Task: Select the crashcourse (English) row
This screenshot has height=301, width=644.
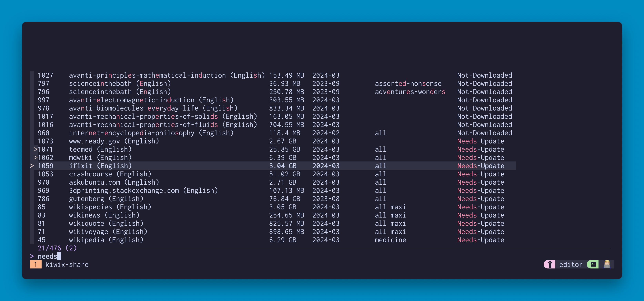Action: click(273, 174)
